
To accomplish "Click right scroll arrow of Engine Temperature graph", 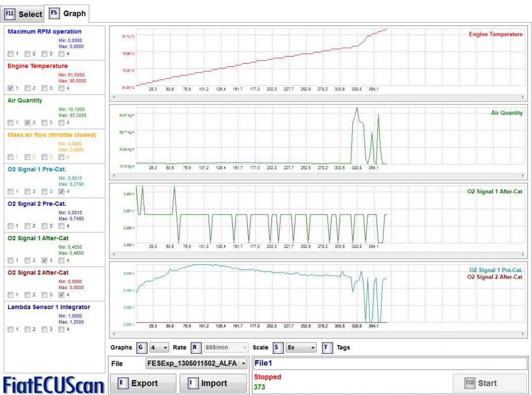I will point(523,97).
